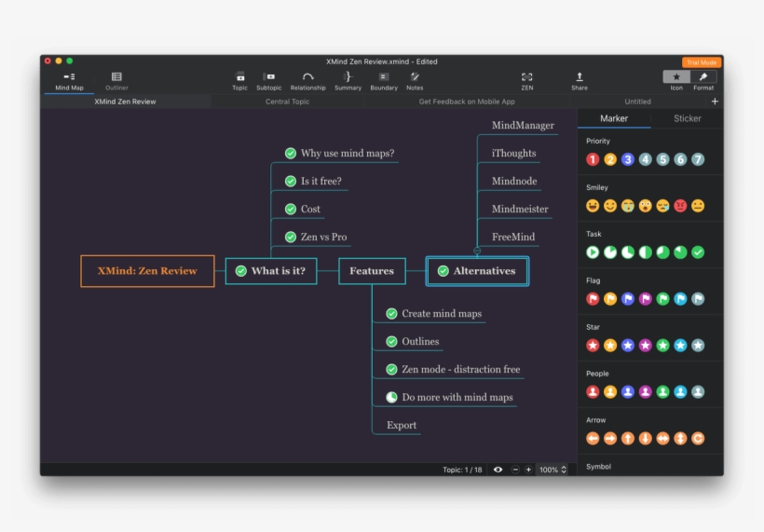Open Notes for the topic

coord(415,81)
